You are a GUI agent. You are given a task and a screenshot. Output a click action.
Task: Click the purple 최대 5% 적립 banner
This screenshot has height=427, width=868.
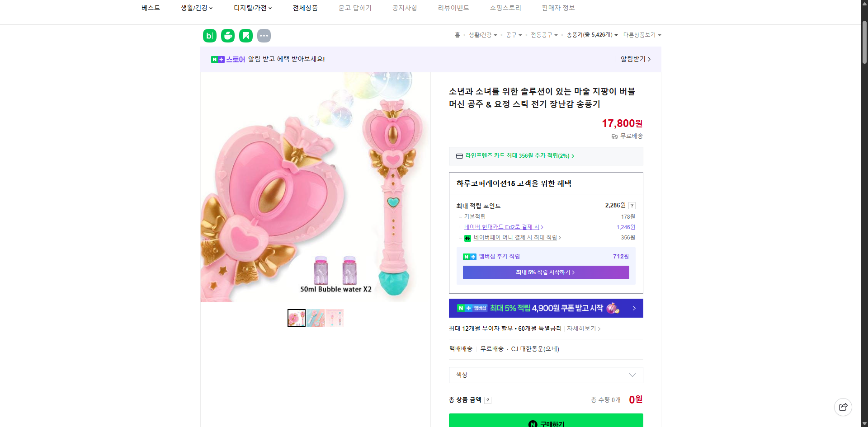click(x=545, y=272)
